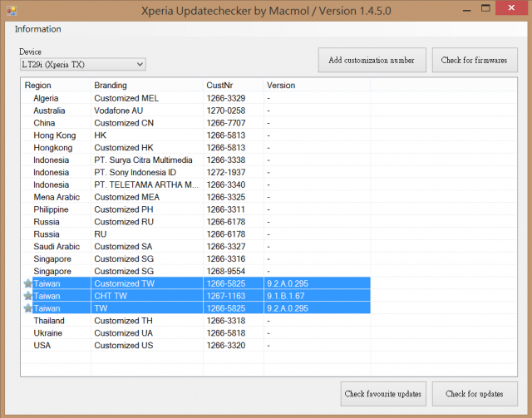
Task: Click the favourite star on Customized TW row
Action: coord(27,283)
